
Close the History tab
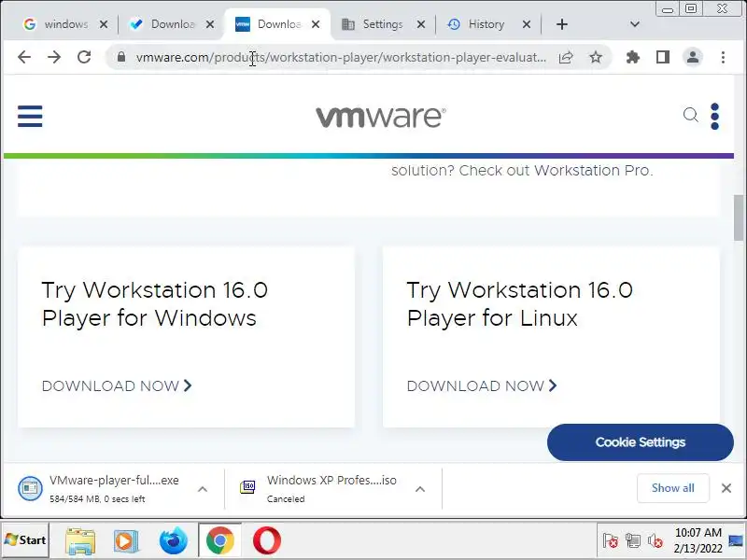527,24
